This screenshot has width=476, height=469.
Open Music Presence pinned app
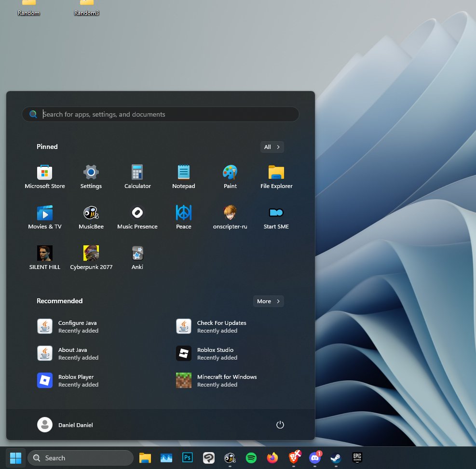click(137, 217)
